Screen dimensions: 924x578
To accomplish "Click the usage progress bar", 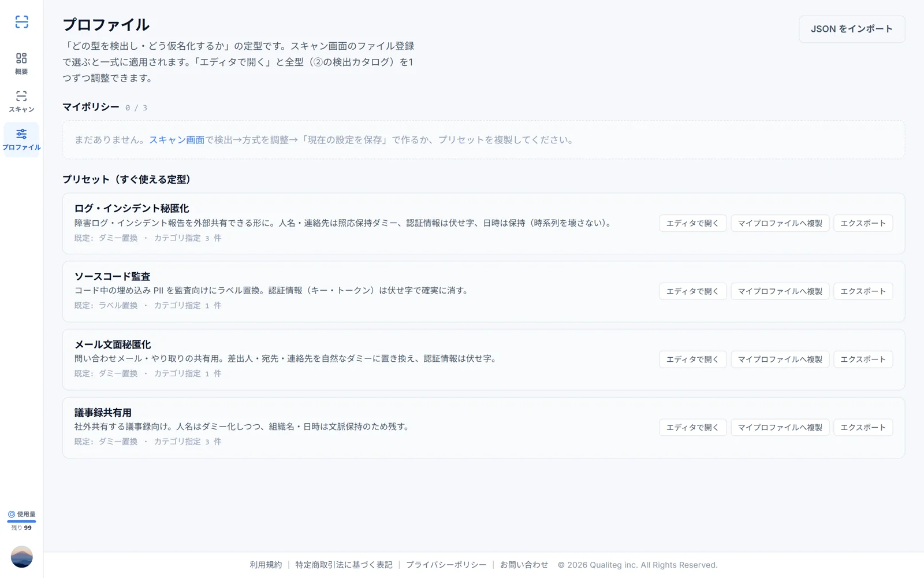I will 21,521.
